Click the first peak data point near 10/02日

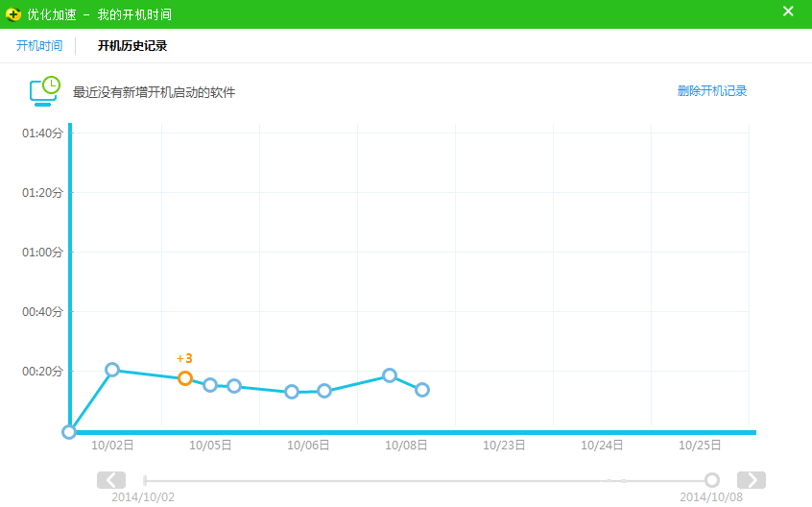(112, 370)
